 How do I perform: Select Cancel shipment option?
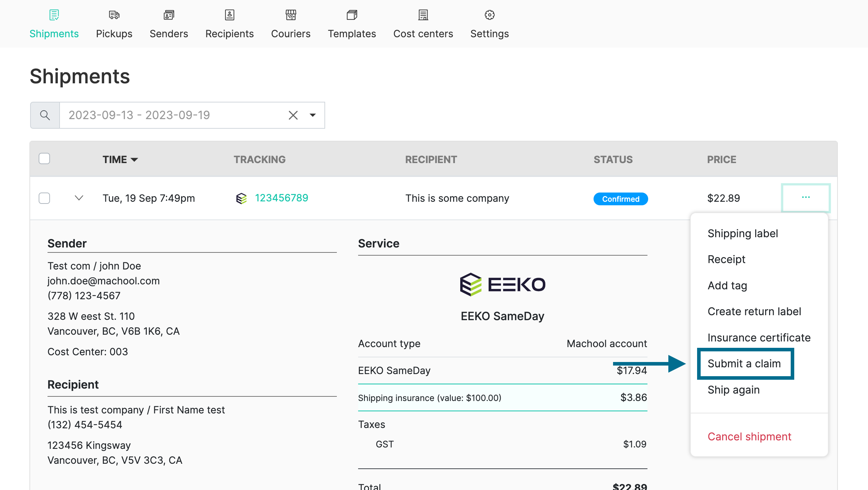point(749,436)
